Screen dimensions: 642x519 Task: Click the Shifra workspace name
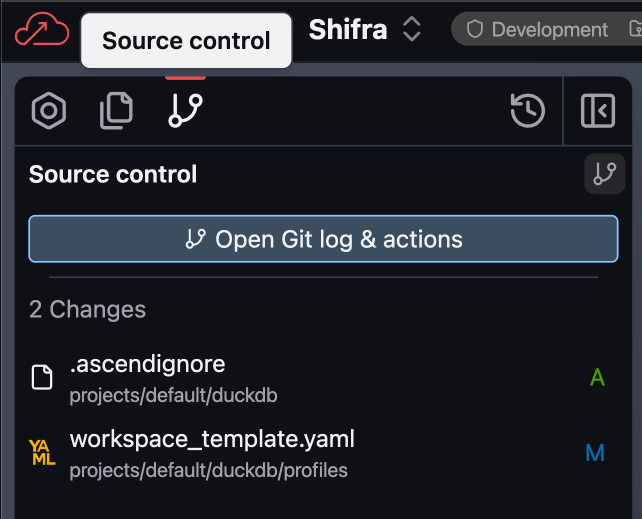348,30
